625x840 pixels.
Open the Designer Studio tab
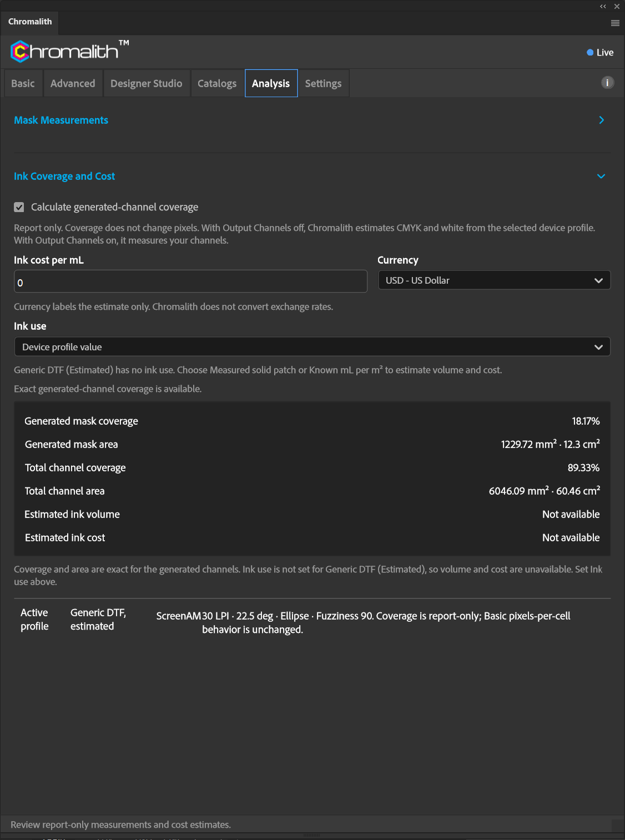click(147, 83)
